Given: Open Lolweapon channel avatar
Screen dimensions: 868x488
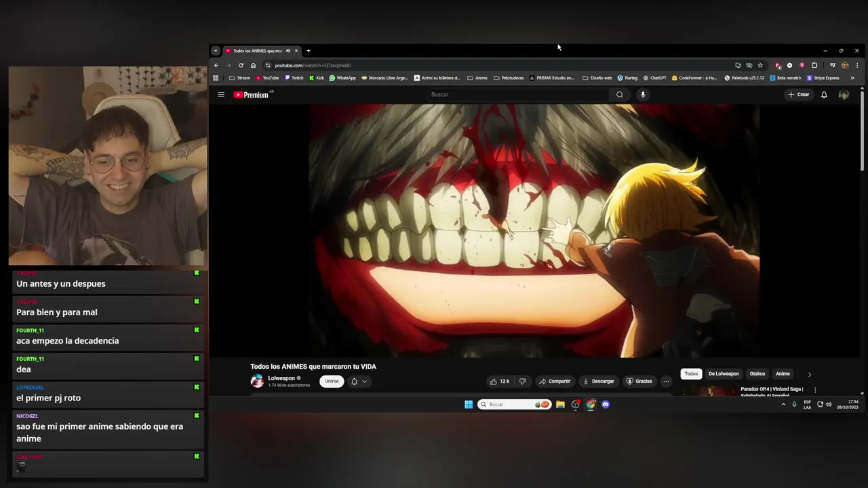Looking at the screenshot, I should [x=257, y=381].
